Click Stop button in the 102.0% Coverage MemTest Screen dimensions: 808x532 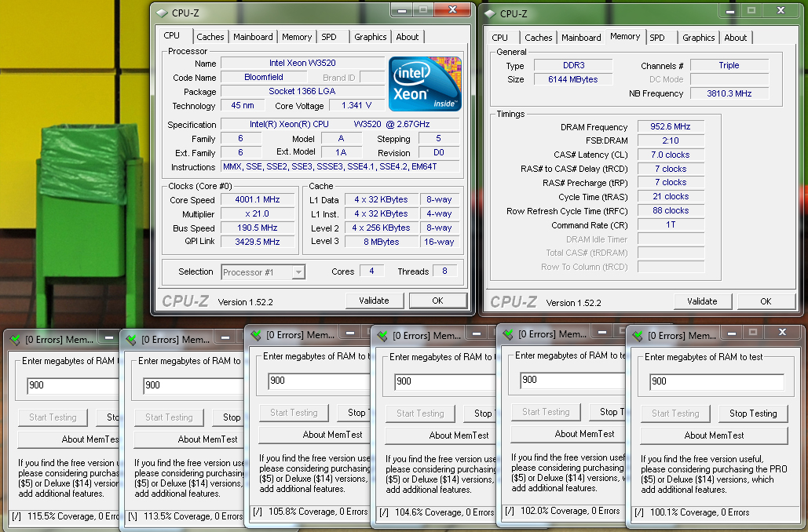(x=608, y=412)
